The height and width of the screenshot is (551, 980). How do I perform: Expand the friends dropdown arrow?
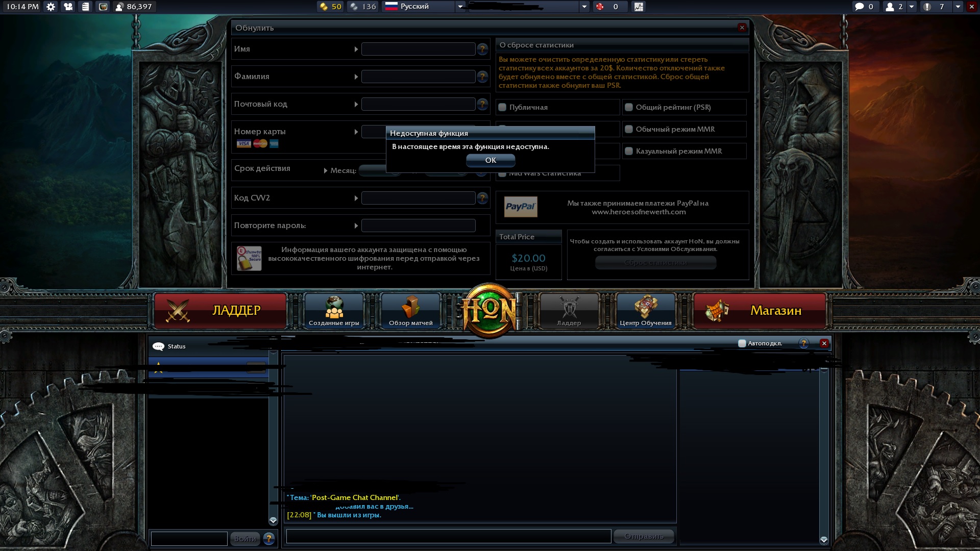click(911, 7)
